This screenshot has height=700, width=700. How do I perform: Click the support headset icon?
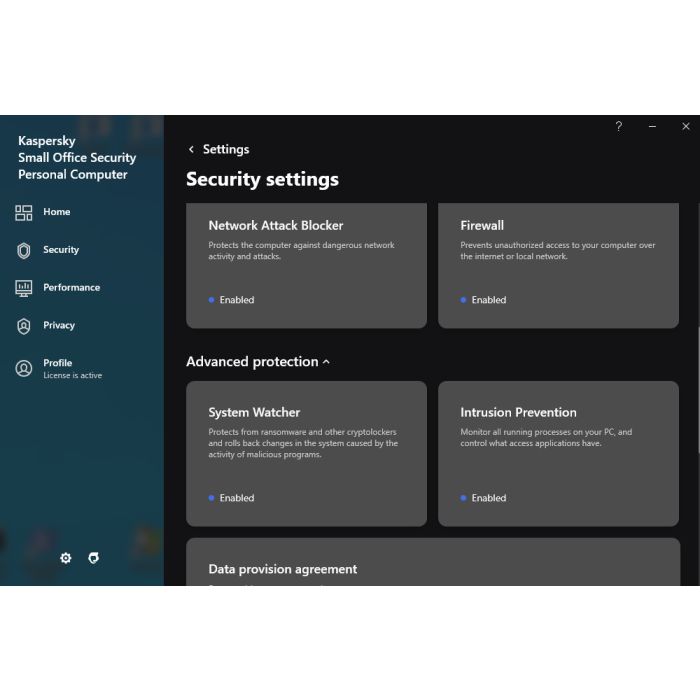pyautogui.click(x=94, y=558)
